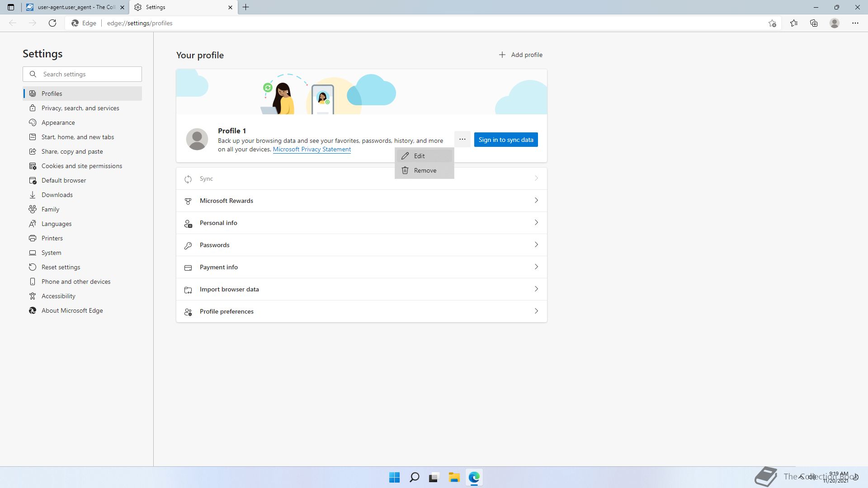Close the Settings tab
The width and height of the screenshot is (868, 488).
230,7
